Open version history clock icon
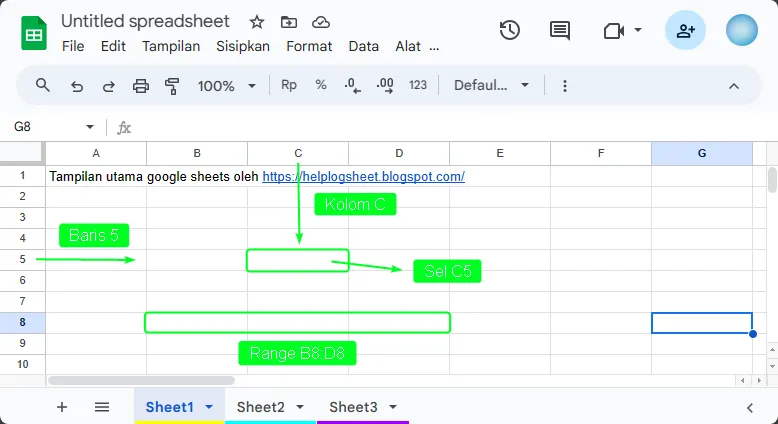The width and height of the screenshot is (778, 424). tap(510, 31)
